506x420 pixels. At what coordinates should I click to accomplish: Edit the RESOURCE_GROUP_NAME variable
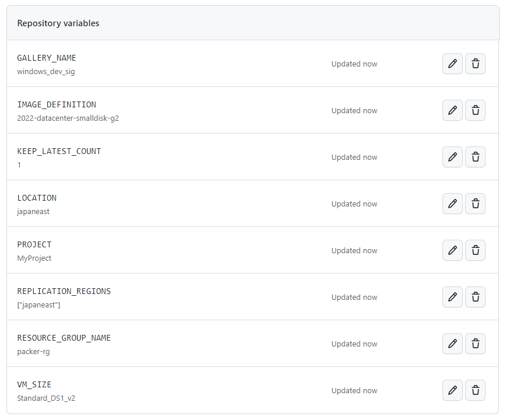coord(452,344)
